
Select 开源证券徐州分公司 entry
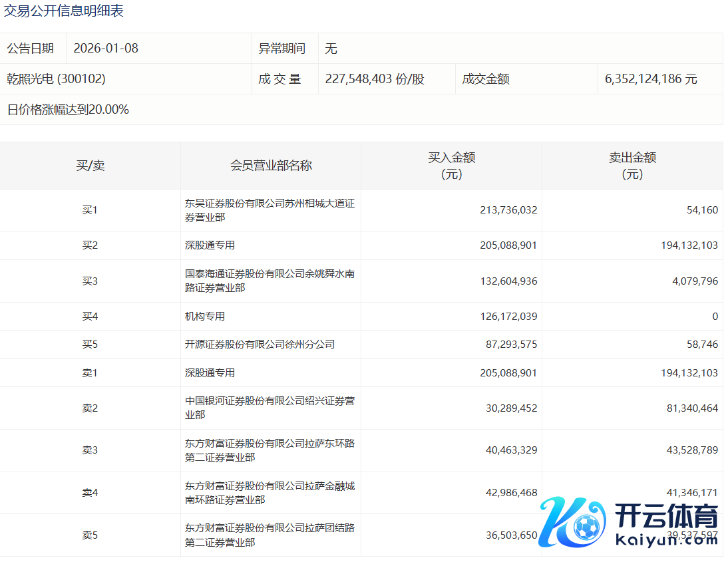(260, 345)
